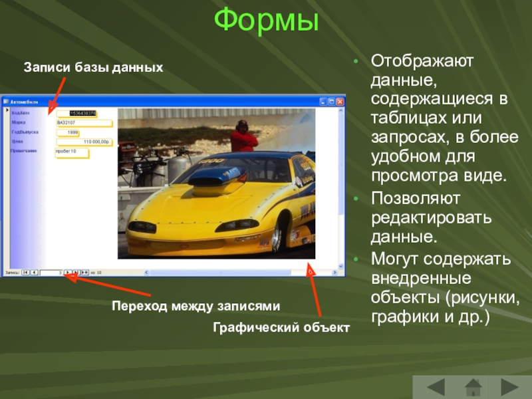The image size is (532, 399).
Task: Advance to the next slide with the right arrow
Action: 509,388
